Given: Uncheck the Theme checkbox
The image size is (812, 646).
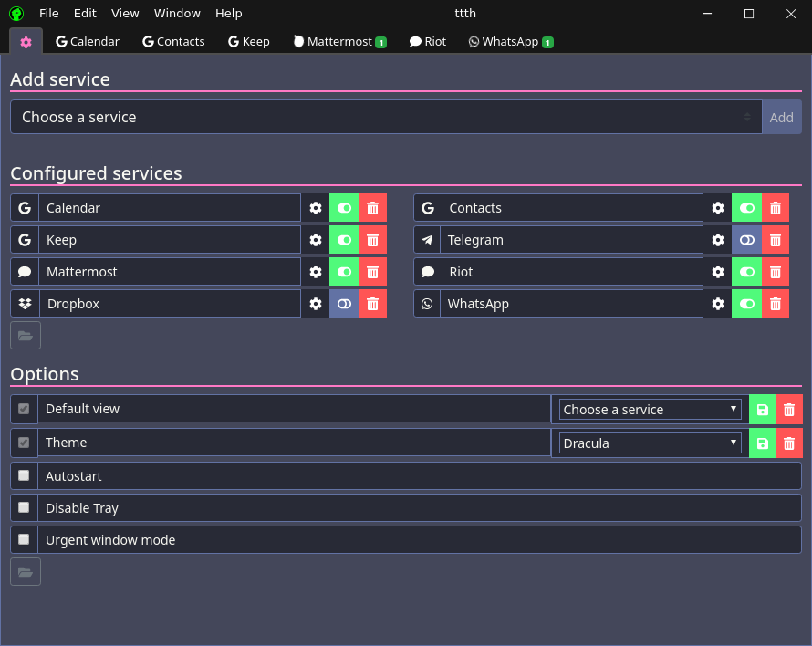Looking at the screenshot, I should coord(24,443).
